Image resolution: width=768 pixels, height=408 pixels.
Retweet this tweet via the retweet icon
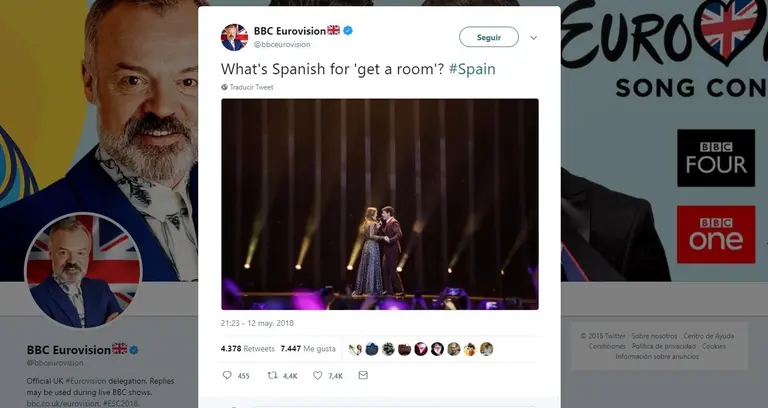[x=273, y=375]
